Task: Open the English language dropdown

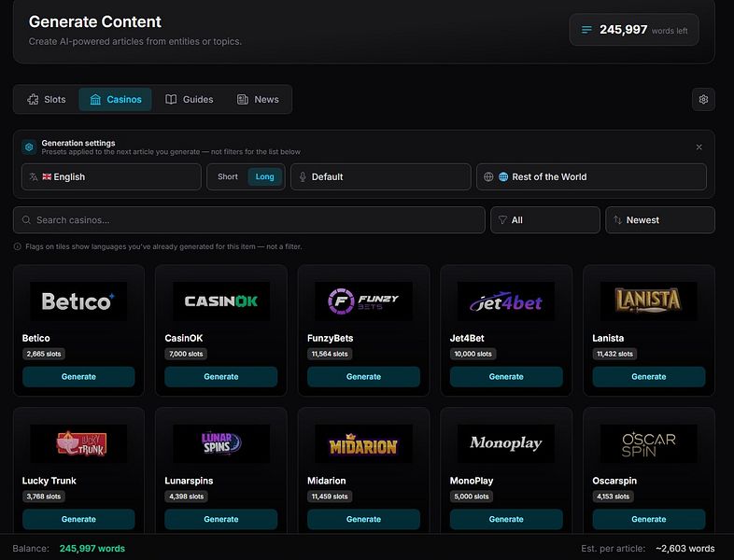Action: [111, 176]
